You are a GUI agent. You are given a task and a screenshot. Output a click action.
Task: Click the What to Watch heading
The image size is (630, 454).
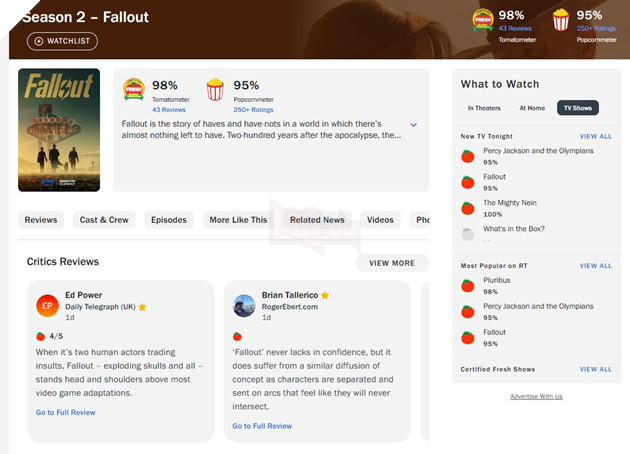coord(500,84)
